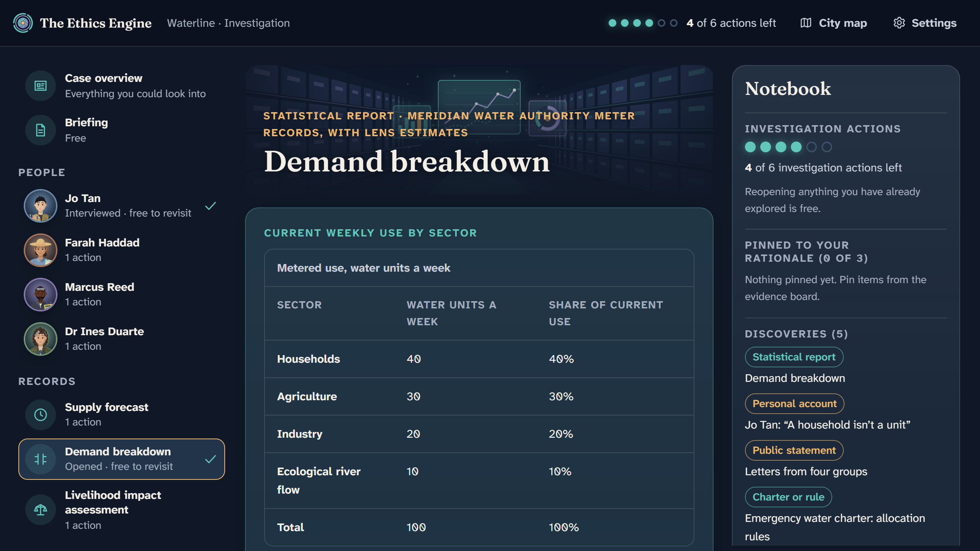Open the Supply forecast clock icon
Screen dimensions: 980x551
click(x=41, y=415)
